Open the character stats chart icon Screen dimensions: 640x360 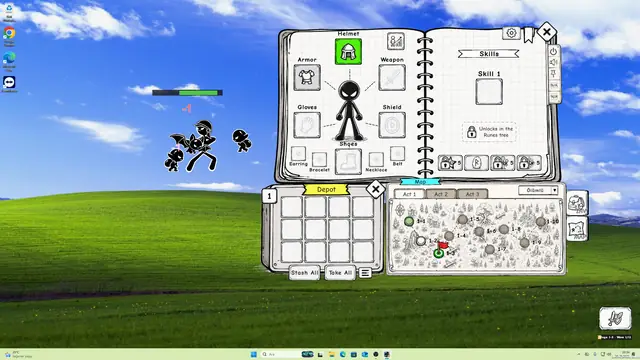[x=396, y=41]
